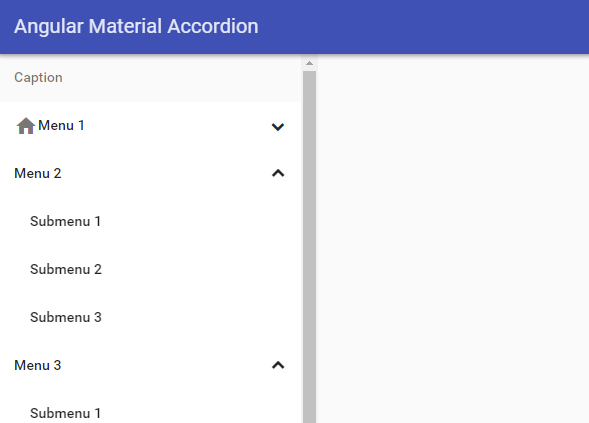
Task: Click blank space in Menu 2 row
Action: (165, 174)
